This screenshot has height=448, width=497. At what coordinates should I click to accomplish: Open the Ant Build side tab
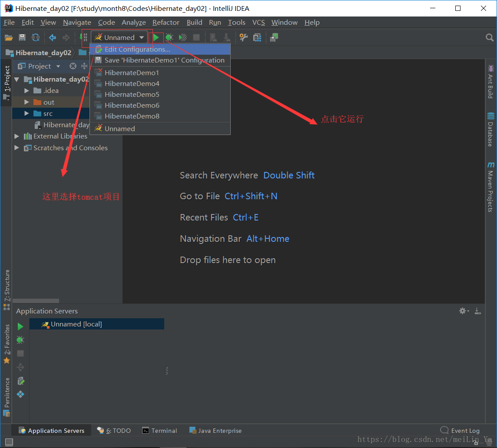490,82
